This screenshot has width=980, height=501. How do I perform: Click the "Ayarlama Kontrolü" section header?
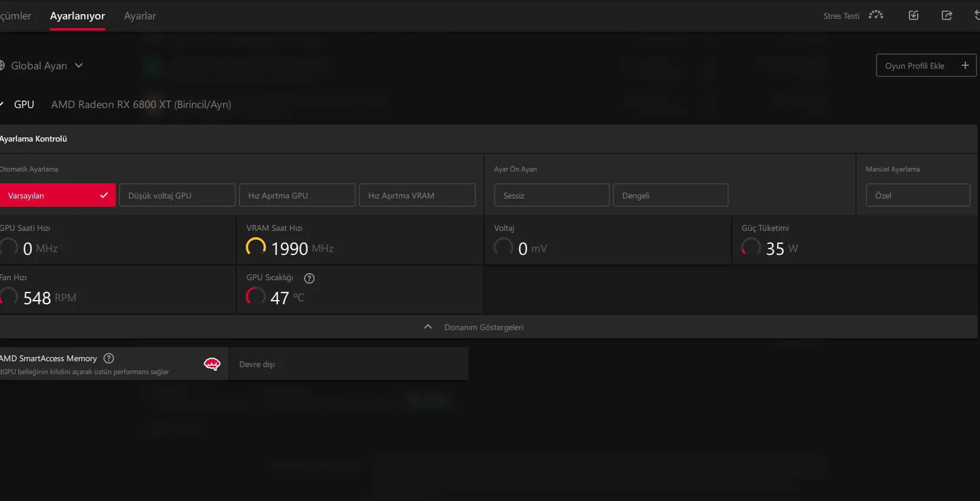coord(34,139)
